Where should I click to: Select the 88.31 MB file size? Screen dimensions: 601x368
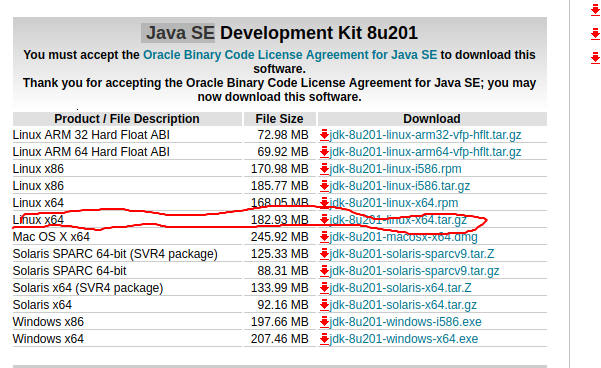283,271
